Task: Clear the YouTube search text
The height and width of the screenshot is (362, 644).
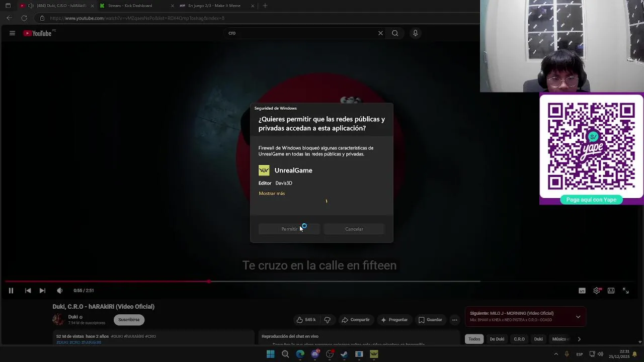Action: pos(380,33)
